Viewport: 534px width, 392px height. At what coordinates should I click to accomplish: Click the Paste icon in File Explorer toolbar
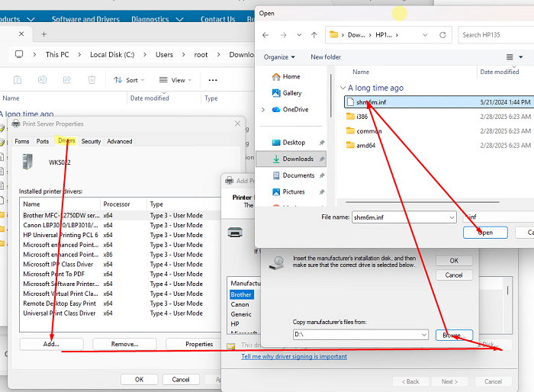pos(18,80)
